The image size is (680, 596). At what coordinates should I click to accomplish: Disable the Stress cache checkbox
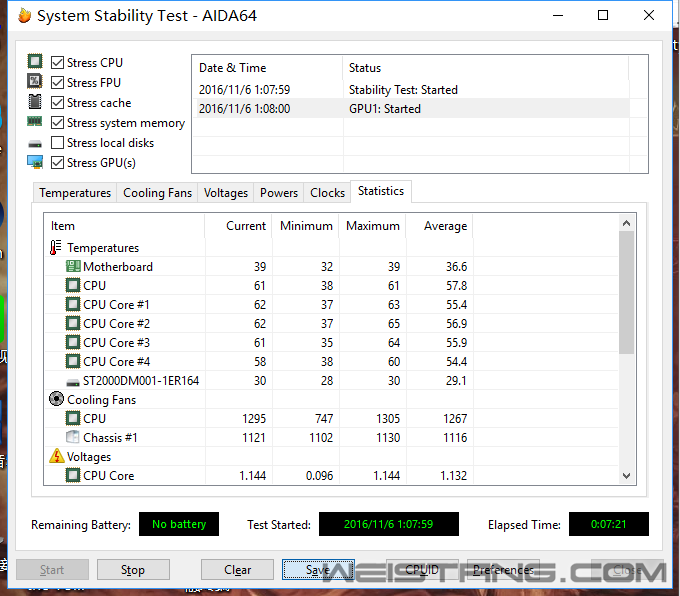[x=57, y=103]
